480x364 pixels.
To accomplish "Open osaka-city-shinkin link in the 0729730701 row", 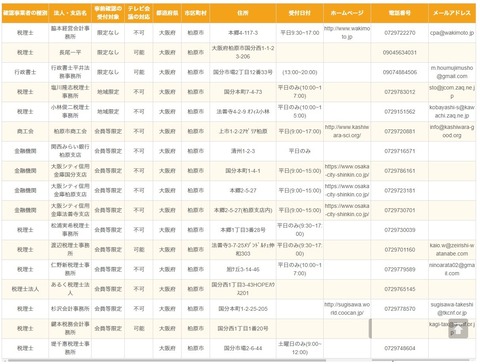I will pyautogui.click(x=347, y=210).
